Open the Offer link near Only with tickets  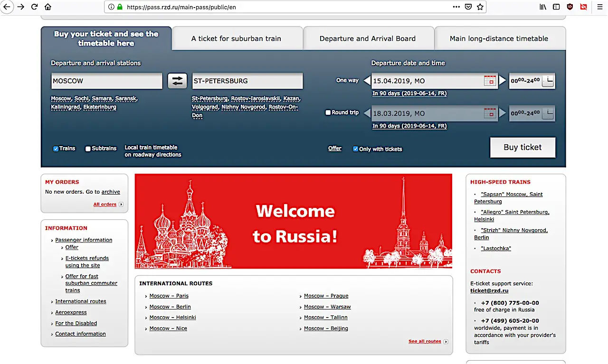pyautogui.click(x=335, y=149)
